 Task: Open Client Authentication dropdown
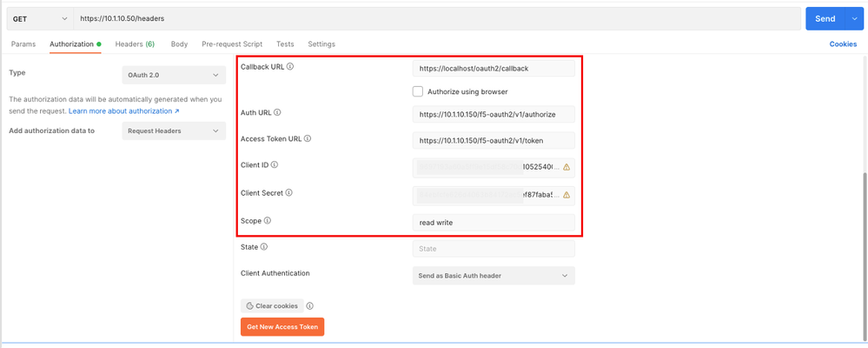494,276
